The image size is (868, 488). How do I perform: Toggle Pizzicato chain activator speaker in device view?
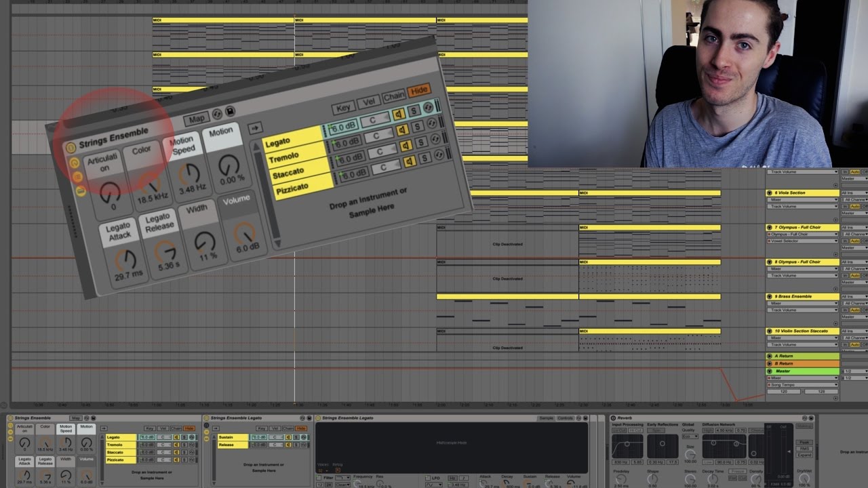tap(176, 460)
